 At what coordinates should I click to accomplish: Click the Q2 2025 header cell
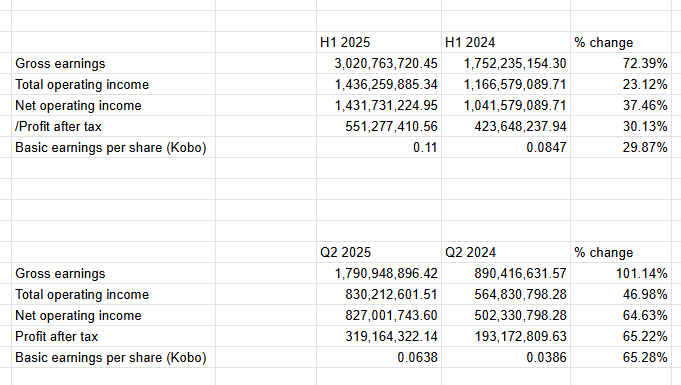tap(379, 252)
